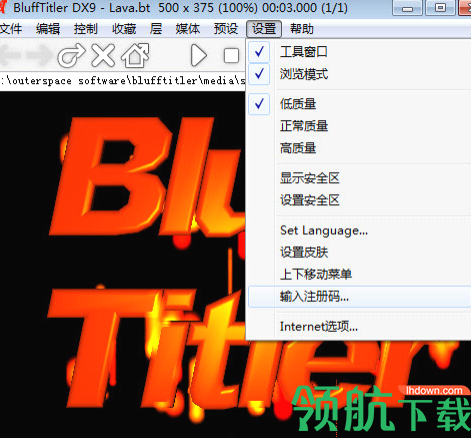Screen dimensions: 471x438
Task: Open the 层 menu
Action: pyautogui.click(x=156, y=29)
